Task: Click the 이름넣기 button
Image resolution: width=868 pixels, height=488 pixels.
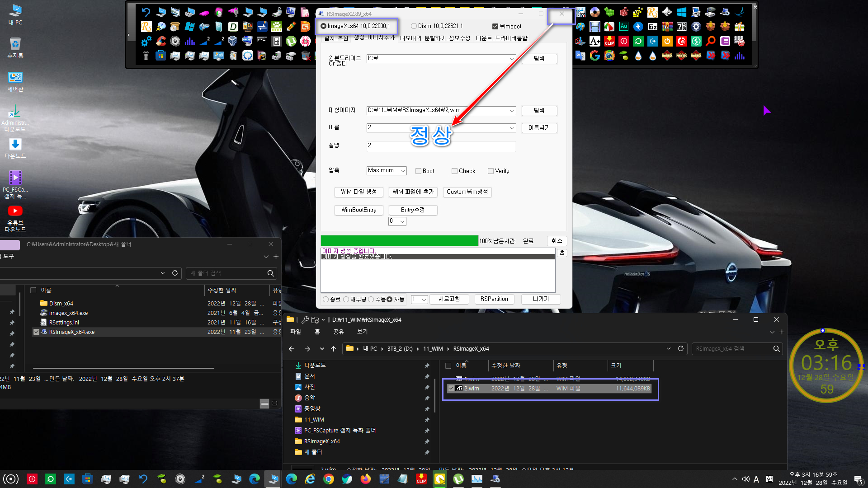Action: pyautogui.click(x=539, y=128)
